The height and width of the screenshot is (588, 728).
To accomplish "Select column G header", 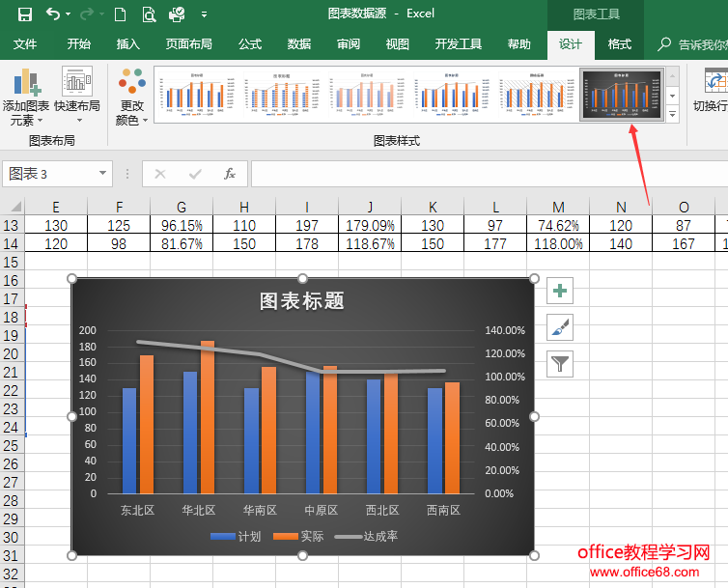I will tap(182, 207).
